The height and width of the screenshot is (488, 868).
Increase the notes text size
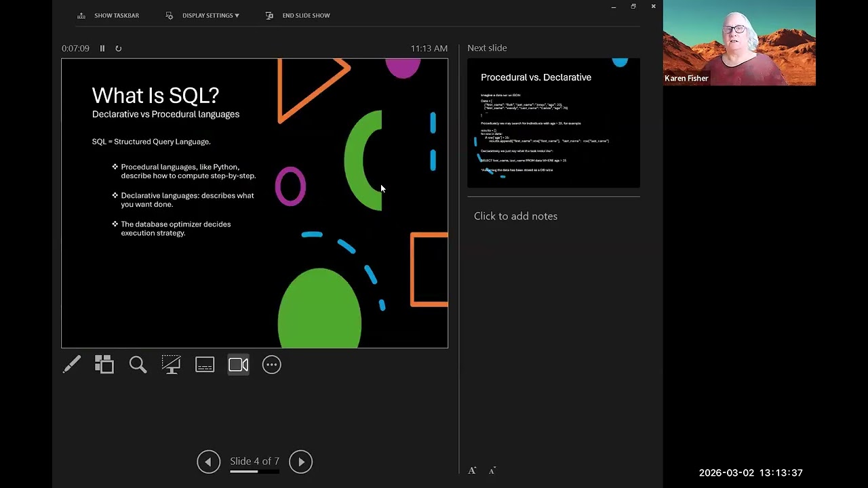point(472,470)
